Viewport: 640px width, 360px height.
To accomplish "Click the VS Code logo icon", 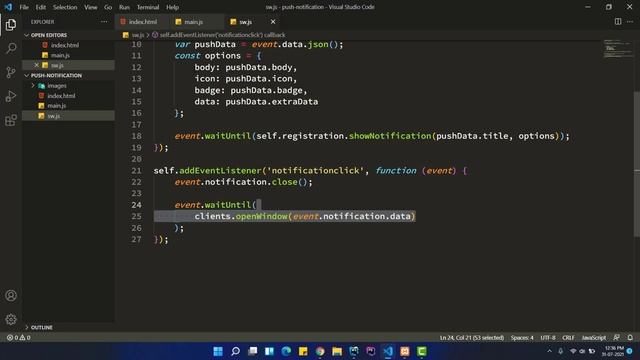I will 8,7.
